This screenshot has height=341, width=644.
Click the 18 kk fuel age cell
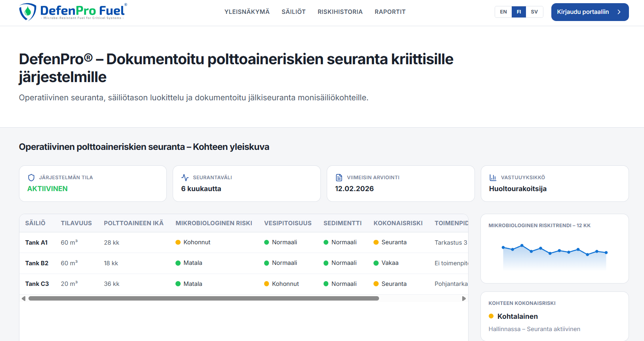click(x=111, y=263)
